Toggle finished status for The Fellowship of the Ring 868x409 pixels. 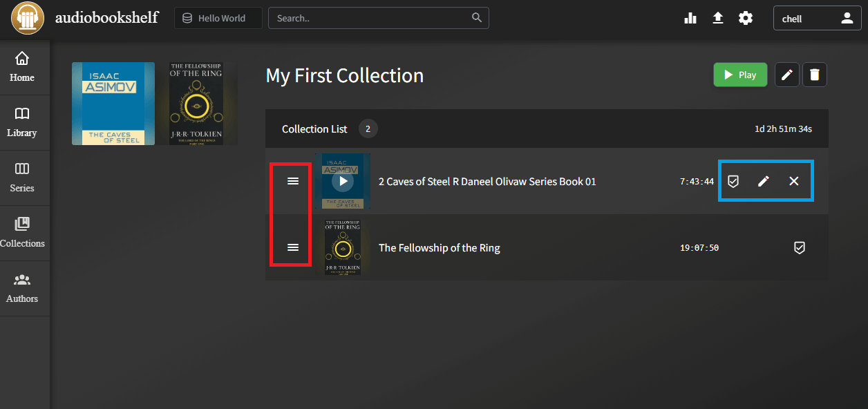(x=799, y=247)
